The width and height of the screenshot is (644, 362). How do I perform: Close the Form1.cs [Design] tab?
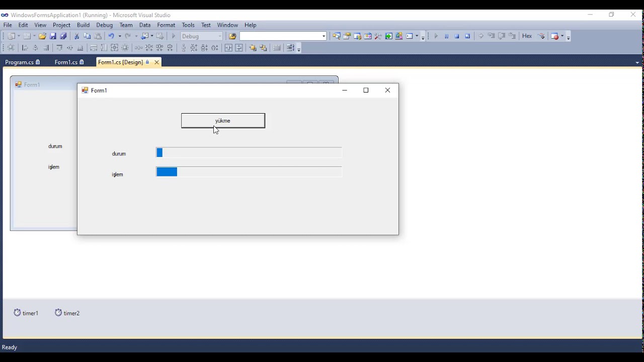click(x=156, y=62)
